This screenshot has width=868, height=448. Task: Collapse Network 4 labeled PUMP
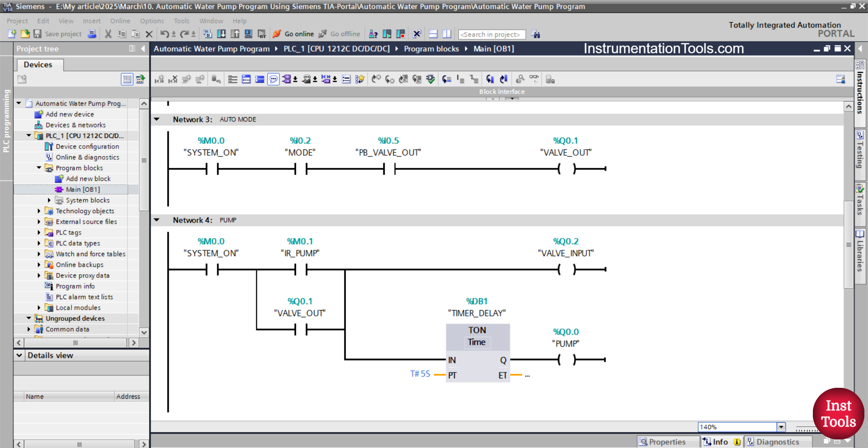coord(157,220)
